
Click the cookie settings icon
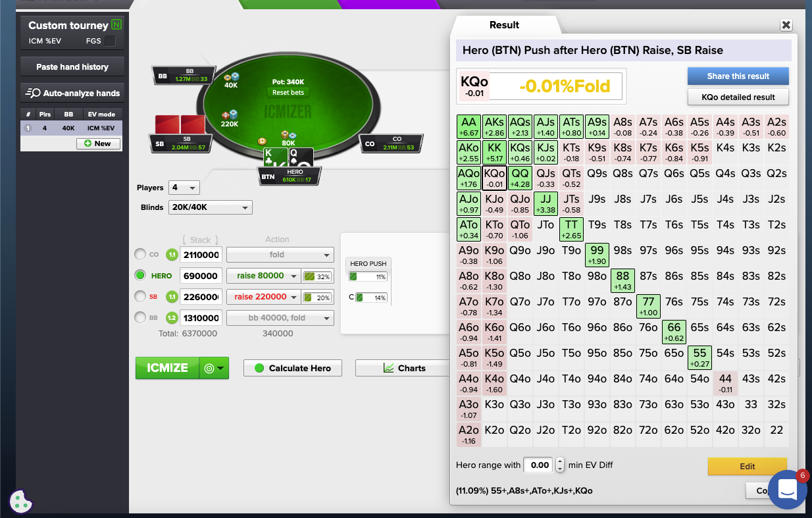click(x=21, y=502)
